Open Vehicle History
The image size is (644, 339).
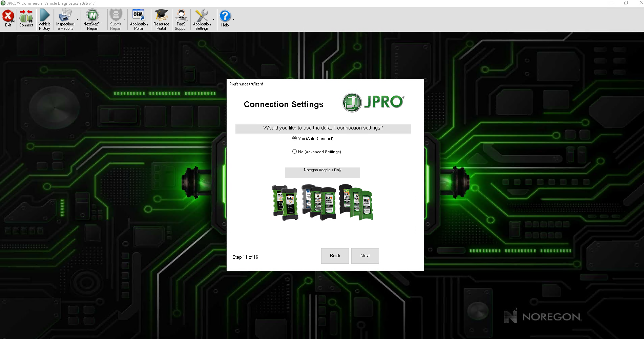pos(44,19)
